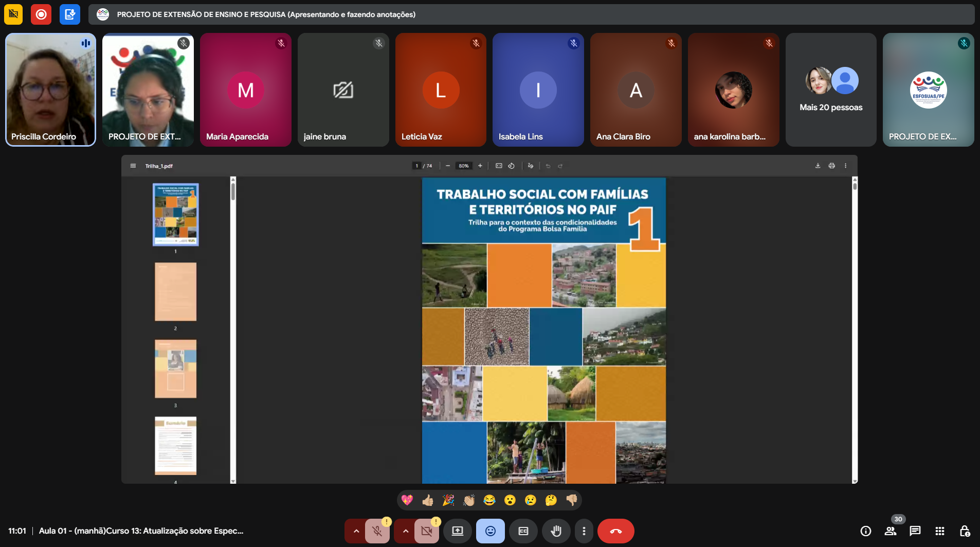The height and width of the screenshot is (547, 980).
Task: Click the Mais 20 pessoas tile
Action: pyautogui.click(x=830, y=90)
